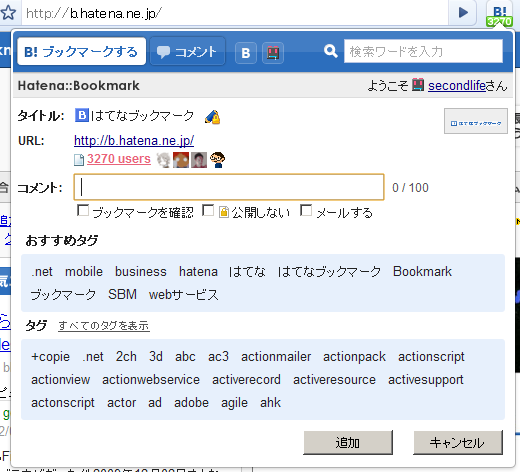Select tag actionview
Screen dimensions: 520x472
click(x=61, y=380)
